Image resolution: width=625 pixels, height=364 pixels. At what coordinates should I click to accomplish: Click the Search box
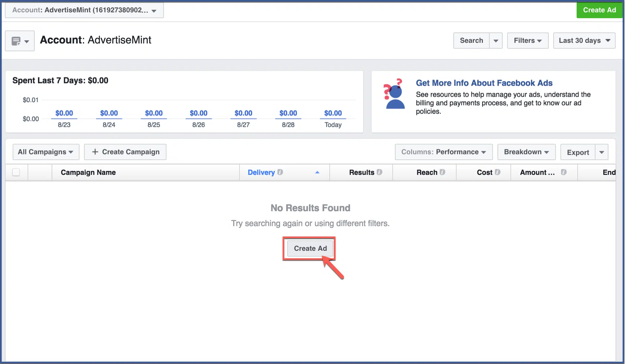471,41
